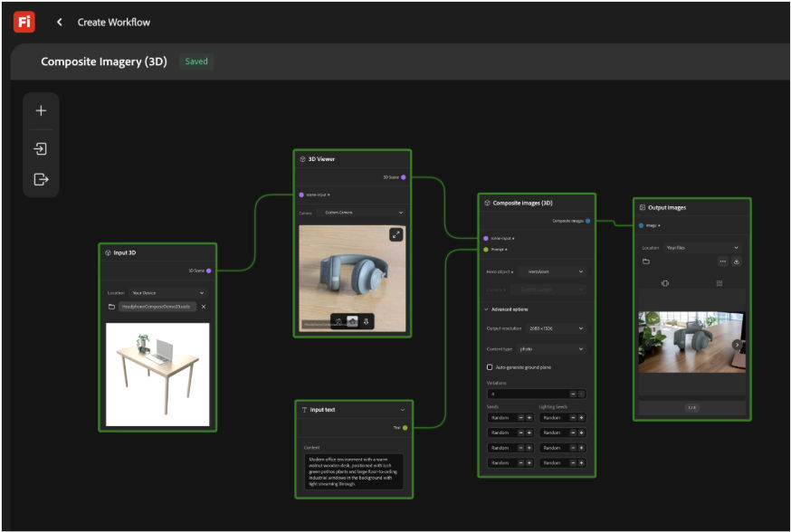Click the headphones preview in 3D Viewer
This screenshot has width=791, height=532.
tap(352, 278)
